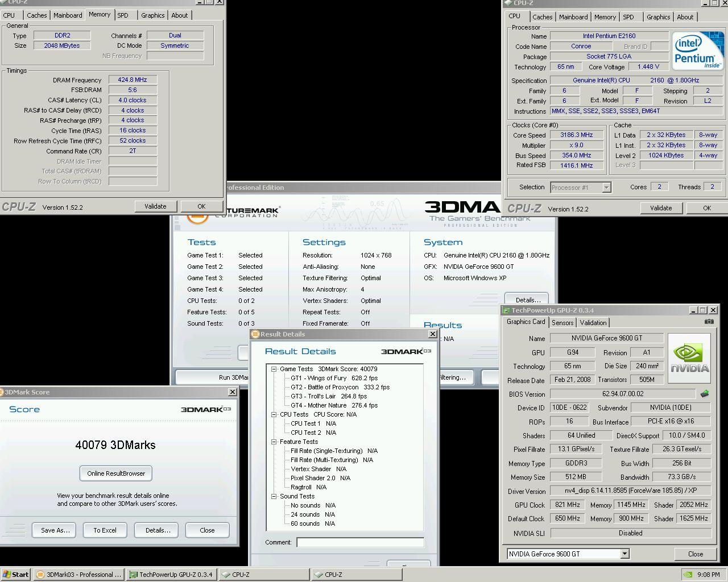The width and height of the screenshot is (728, 582).
Task: Open the Processor #1 selection dropdown
Action: tap(606, 188)
